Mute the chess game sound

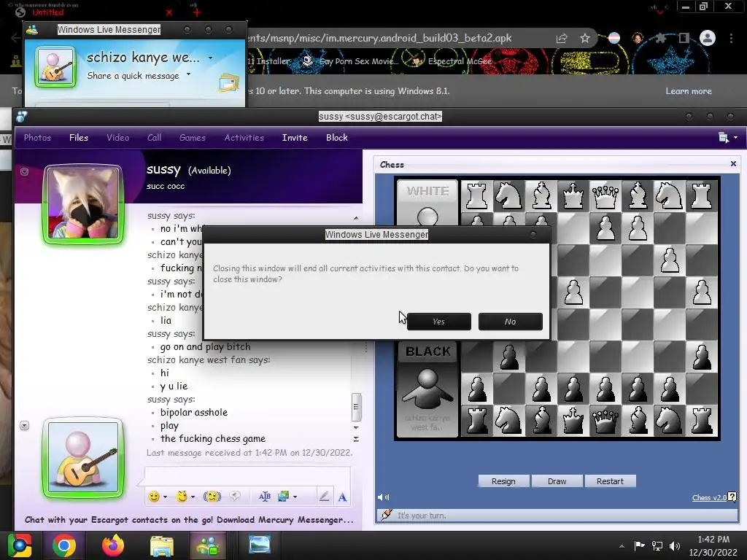[x=383, y=497]
